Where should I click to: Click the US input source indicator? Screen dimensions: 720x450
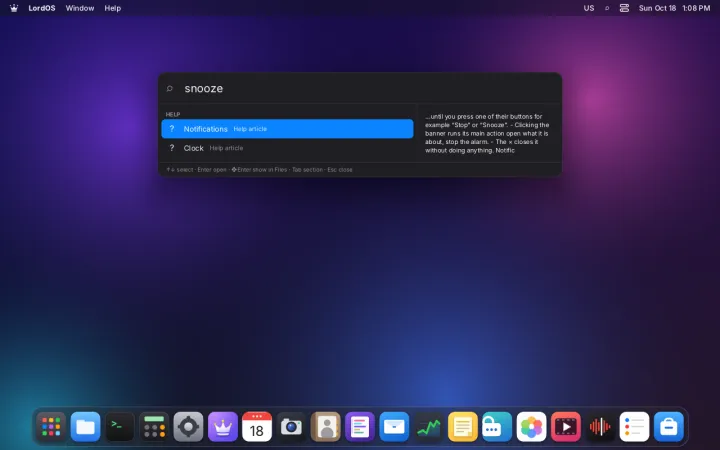tap(589, 8)
